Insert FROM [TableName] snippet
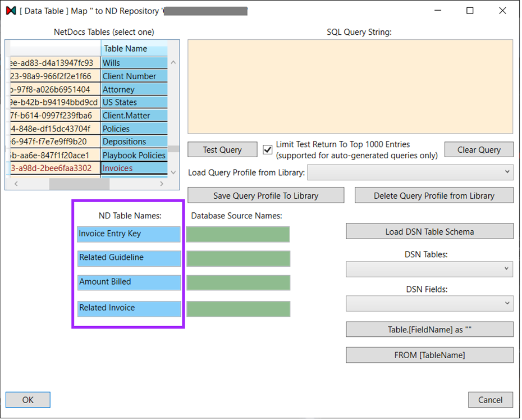Screen dimensions: 522x420 [429, 355]
